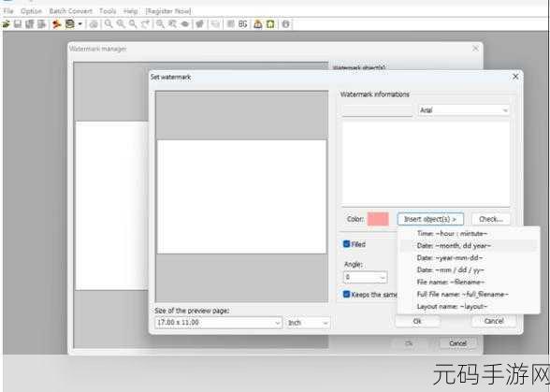Click the Save floppy disk toolbar icon
This screenshot has height=392, width=550.
(18, 24)
